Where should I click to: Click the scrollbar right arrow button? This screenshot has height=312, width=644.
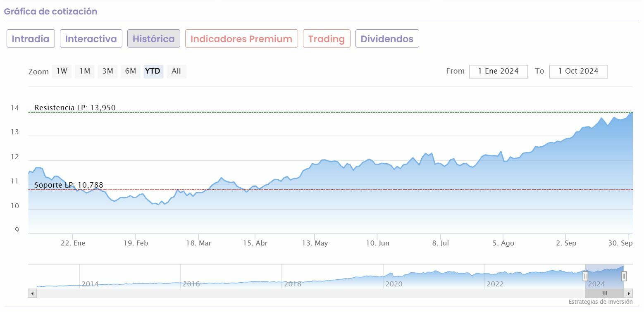(x=629, y=293)
